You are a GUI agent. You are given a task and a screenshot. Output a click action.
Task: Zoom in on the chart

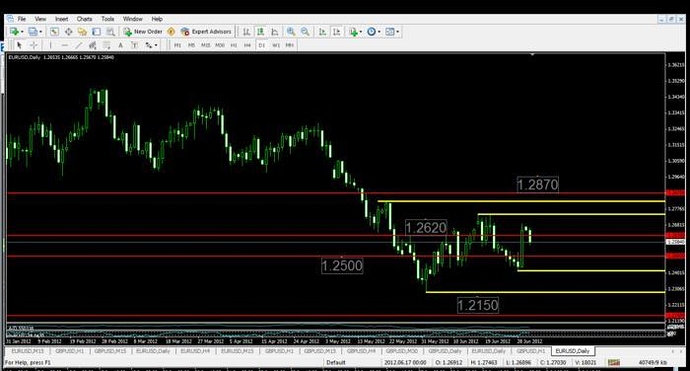(291, 32)
